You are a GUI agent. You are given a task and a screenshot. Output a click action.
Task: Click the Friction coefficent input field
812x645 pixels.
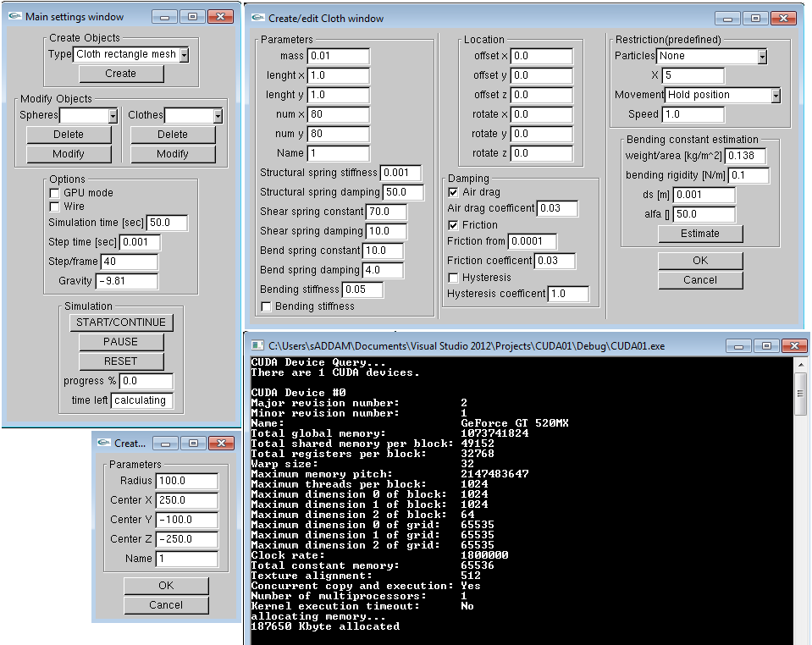coord(555,261)
